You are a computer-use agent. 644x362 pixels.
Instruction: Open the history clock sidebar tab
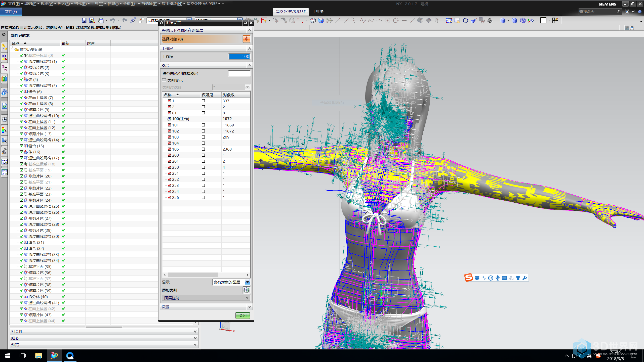(4, 119)
